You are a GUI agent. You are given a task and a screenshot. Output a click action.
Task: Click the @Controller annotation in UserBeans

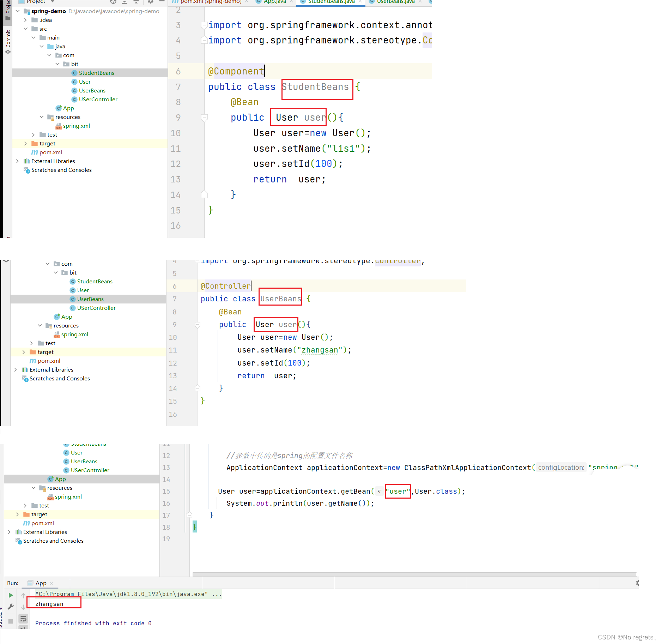point(225,286)
